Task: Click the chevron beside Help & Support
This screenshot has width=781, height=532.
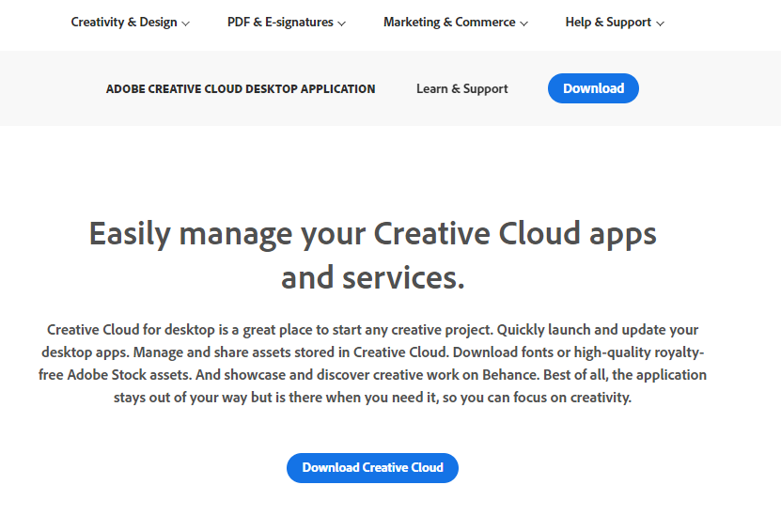Action: click(x=660, y=23)
